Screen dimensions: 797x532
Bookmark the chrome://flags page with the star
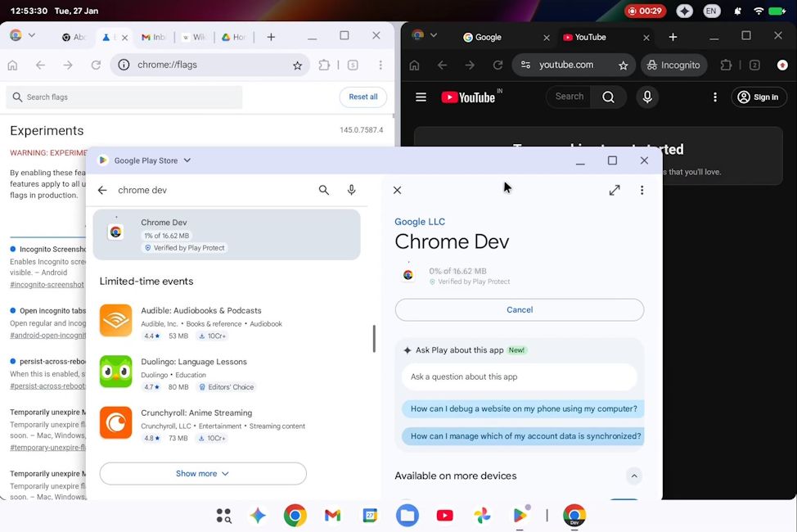pos(297,65)
